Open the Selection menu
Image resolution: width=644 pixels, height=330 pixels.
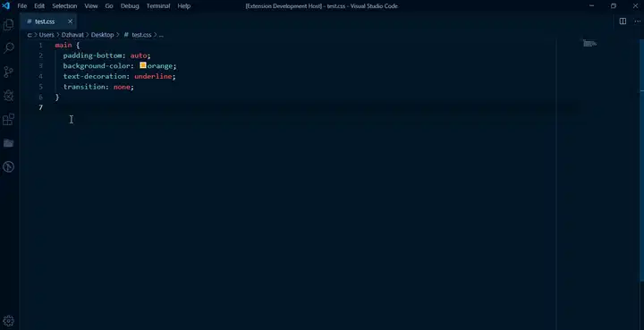[64, 5]
